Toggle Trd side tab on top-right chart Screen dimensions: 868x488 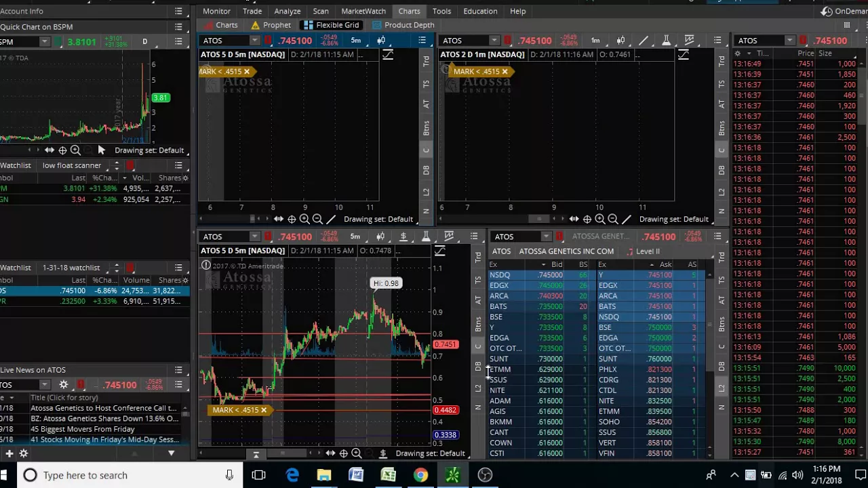[721, 61]
